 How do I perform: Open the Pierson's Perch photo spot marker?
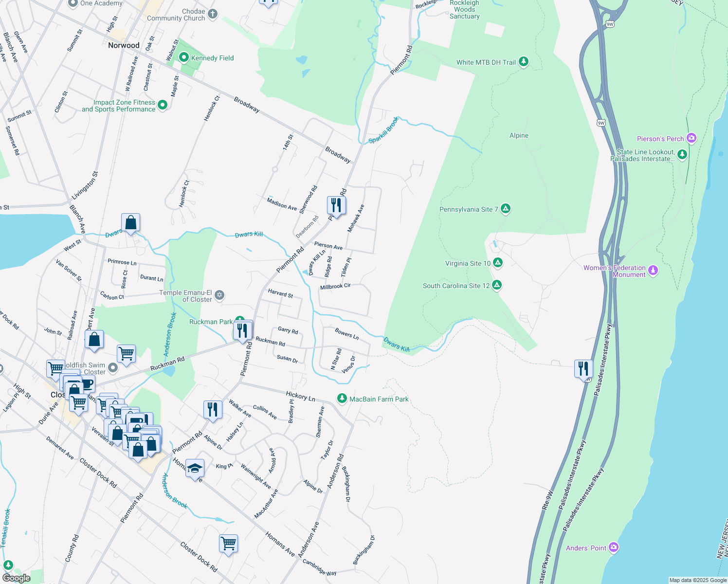(692, 138)
